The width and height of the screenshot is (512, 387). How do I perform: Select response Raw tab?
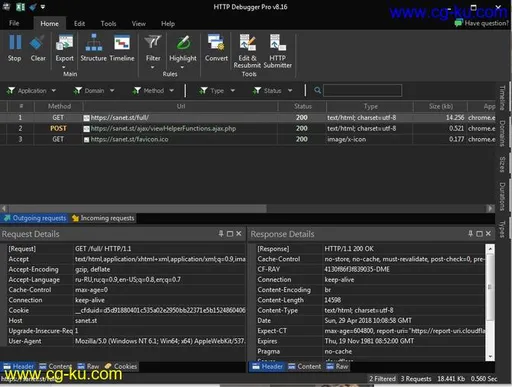337,366
